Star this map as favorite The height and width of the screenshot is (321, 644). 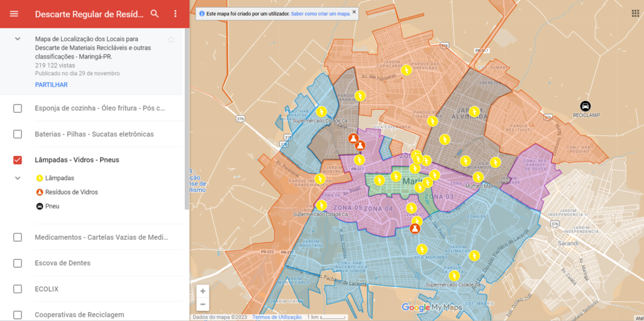[x=171, y=40]
